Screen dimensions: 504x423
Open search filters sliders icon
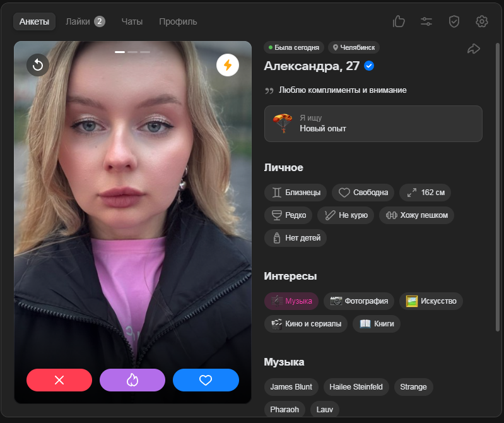point(426,21)
